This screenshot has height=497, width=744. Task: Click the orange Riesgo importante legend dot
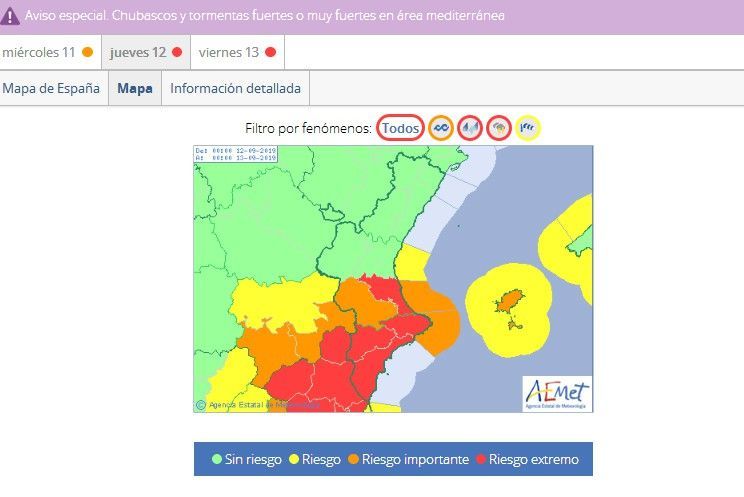pyautogui.click(x=353, y=460)
